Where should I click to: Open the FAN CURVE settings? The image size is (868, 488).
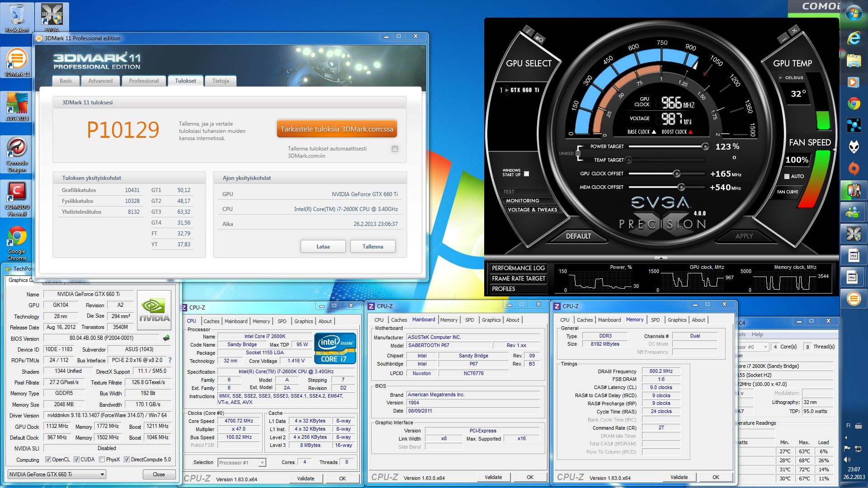pos(788,192)
